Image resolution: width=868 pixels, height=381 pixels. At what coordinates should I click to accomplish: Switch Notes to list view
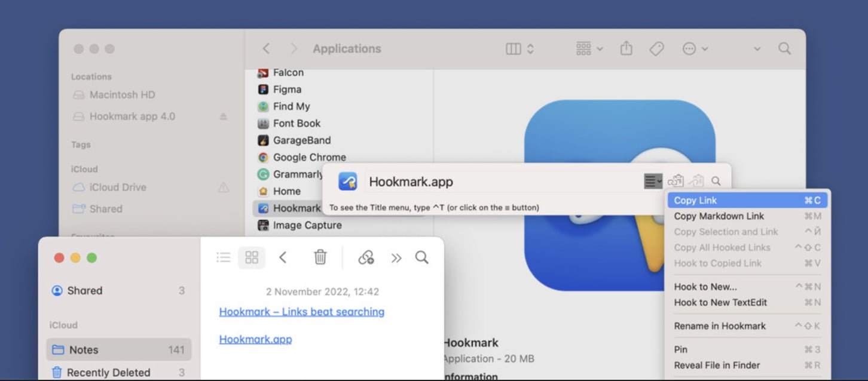pyautogui.click(x=224, y=257)
